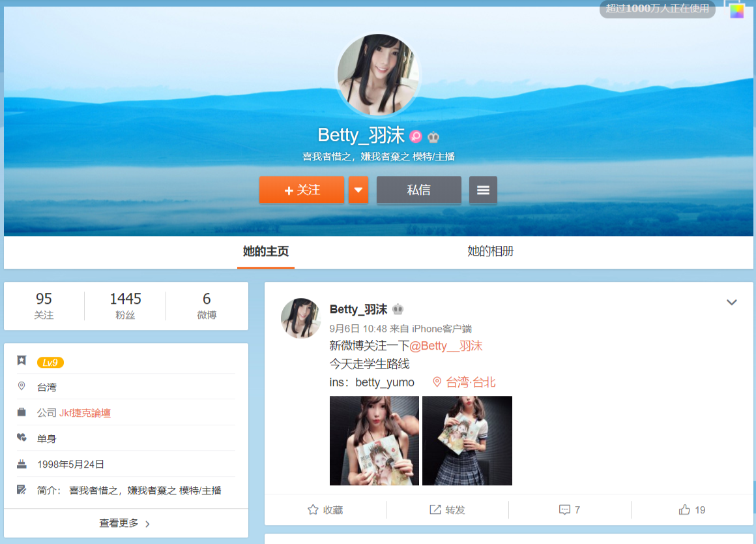Viewport: 756px width, 544px height.
Task: View the 1445 粉丝 followers count
Action: coord(125,305)
